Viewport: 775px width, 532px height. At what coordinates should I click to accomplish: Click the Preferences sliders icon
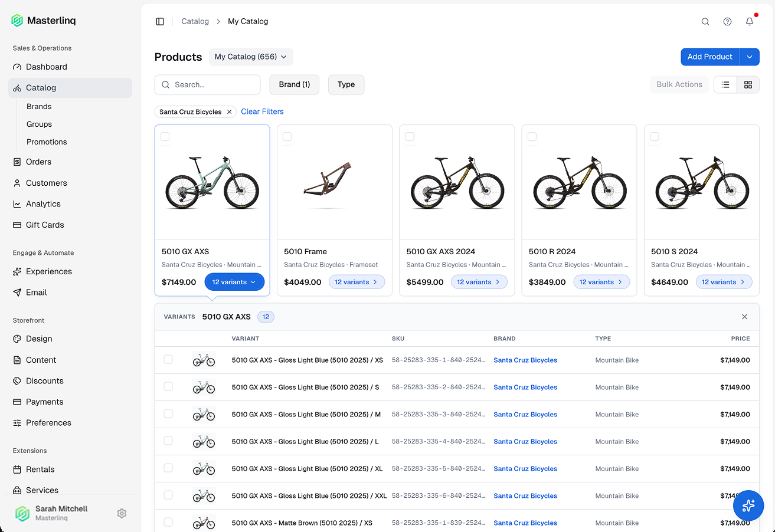[17, 423]
